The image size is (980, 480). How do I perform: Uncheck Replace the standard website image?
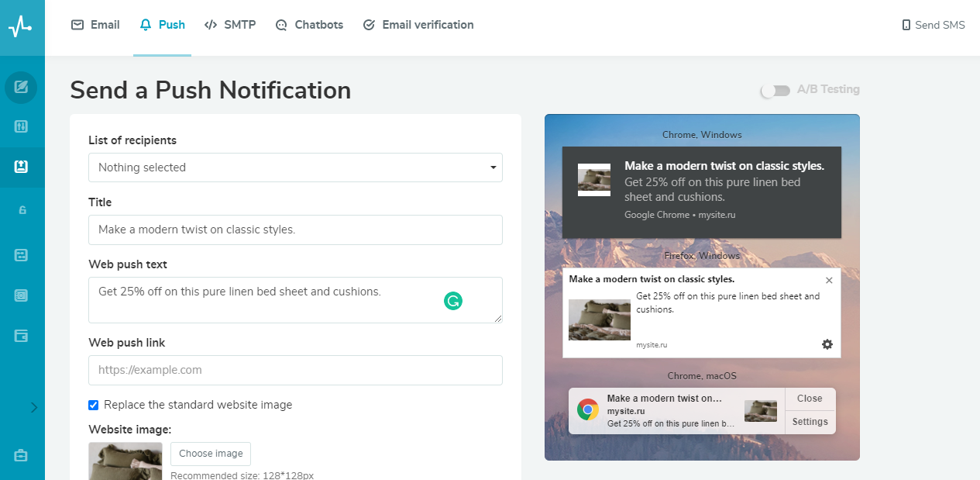coord(94,405)
